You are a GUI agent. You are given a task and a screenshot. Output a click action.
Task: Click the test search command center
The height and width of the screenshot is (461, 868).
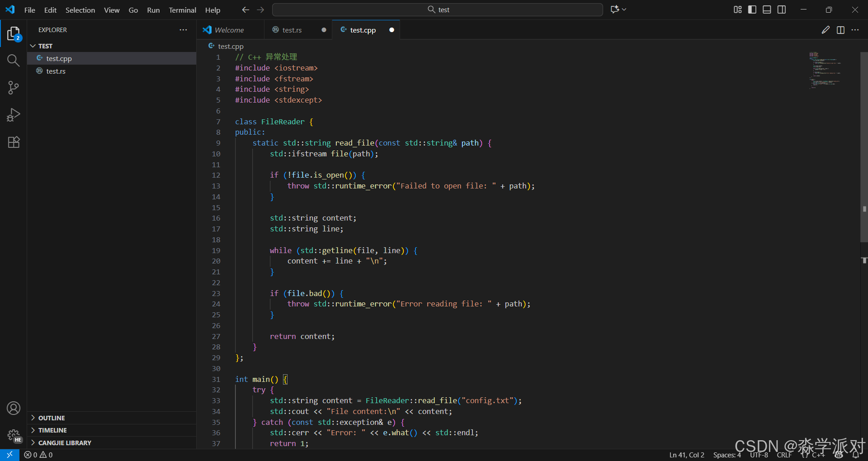click(438, 9)
